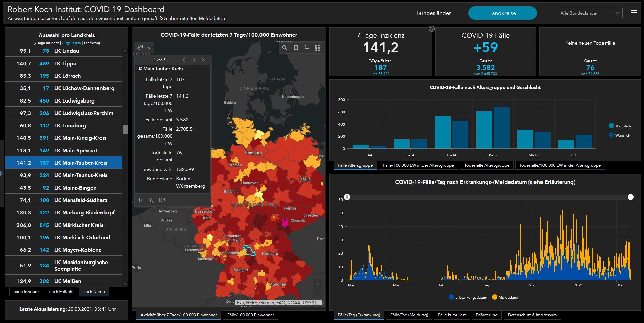Viewport: 644px width, 323px height.
Task: Open the Alle Bundesländer dropdown
Action: tap(590, 13)
